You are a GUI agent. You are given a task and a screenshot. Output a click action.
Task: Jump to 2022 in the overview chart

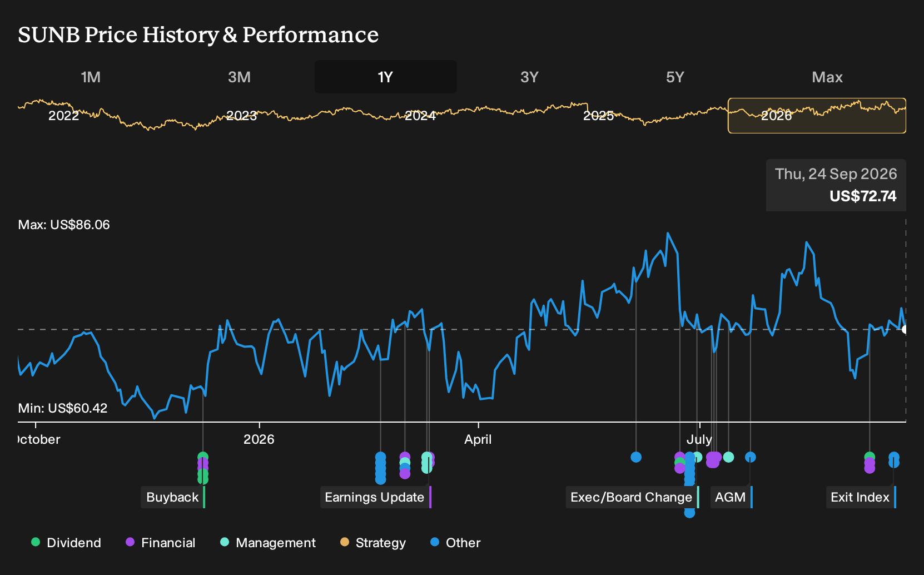(x=64, y=116)
